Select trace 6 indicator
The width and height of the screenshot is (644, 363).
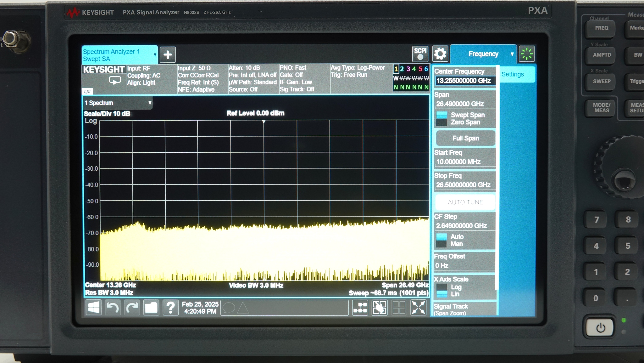click(x=426, y=69)
